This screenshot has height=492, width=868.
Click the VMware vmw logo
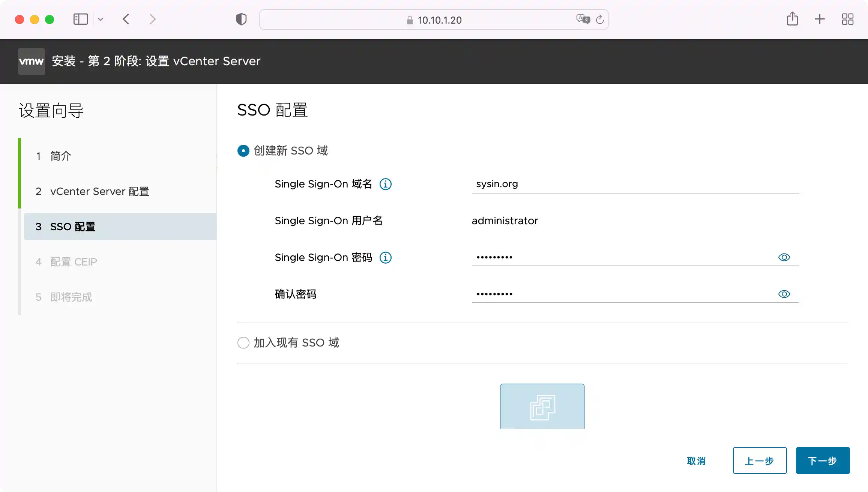point(32,61)
